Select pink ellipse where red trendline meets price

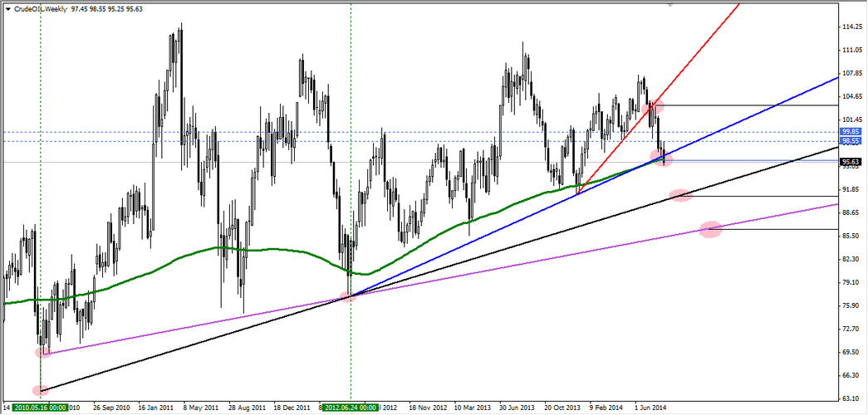point(652,106)
